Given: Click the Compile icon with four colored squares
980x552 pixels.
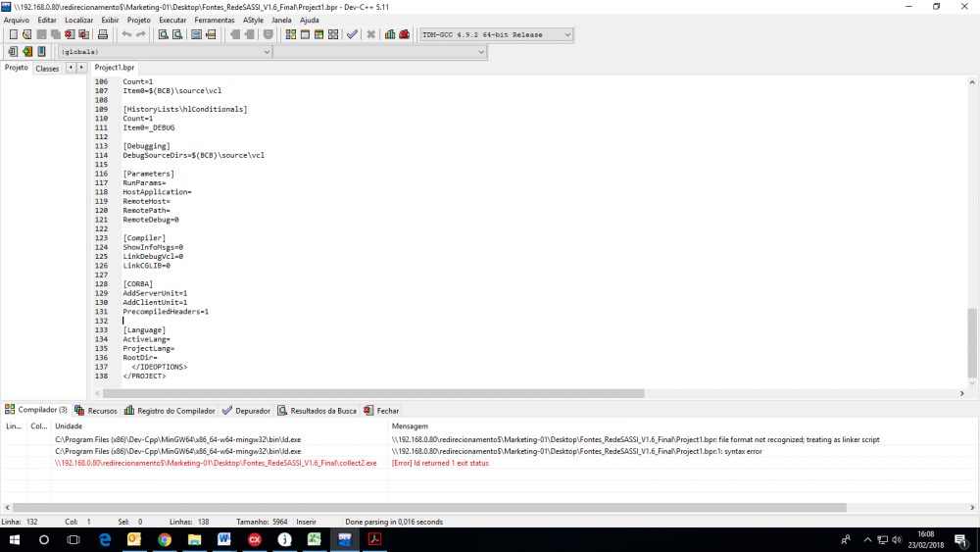Looking at the screenshot, I should 291,34.
